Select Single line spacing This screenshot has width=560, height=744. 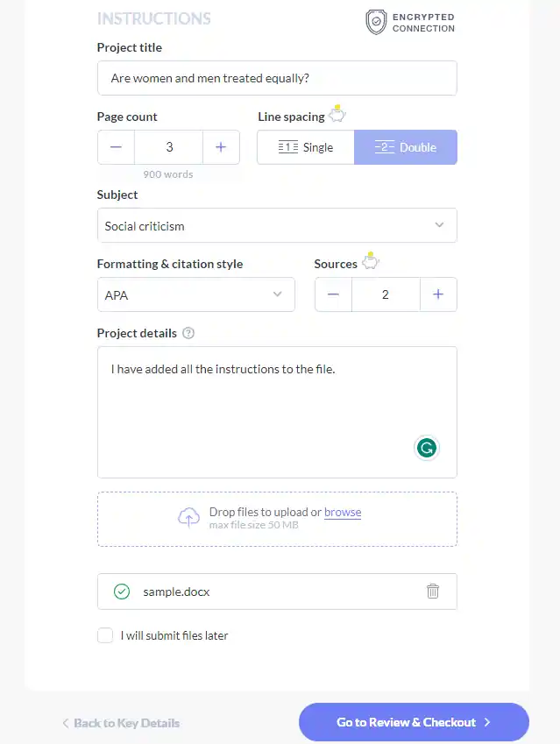click(x=305, y=147)
